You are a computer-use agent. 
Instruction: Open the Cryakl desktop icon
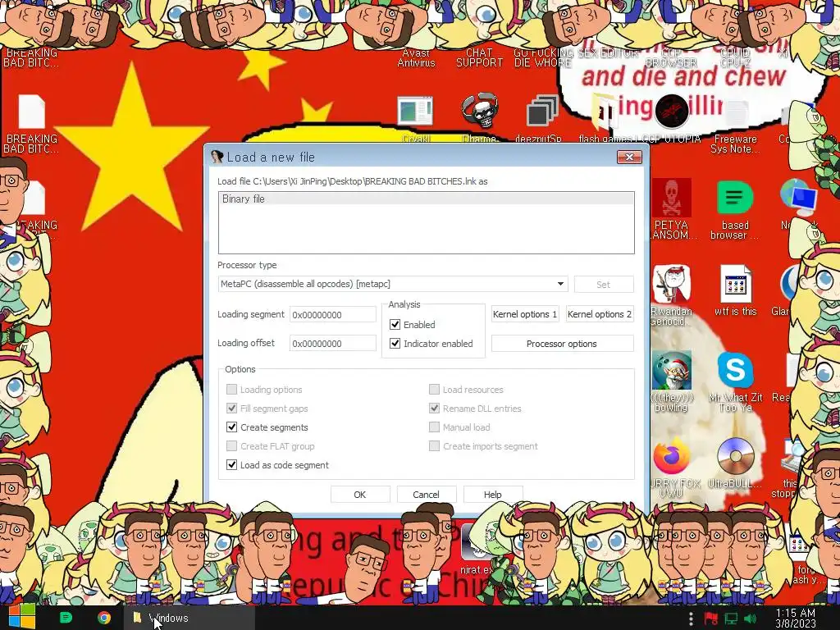(x=415, y=112)
